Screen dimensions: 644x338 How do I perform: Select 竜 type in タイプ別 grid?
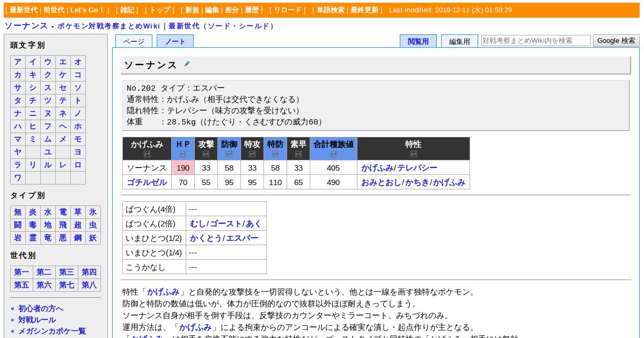coord(48,238)
